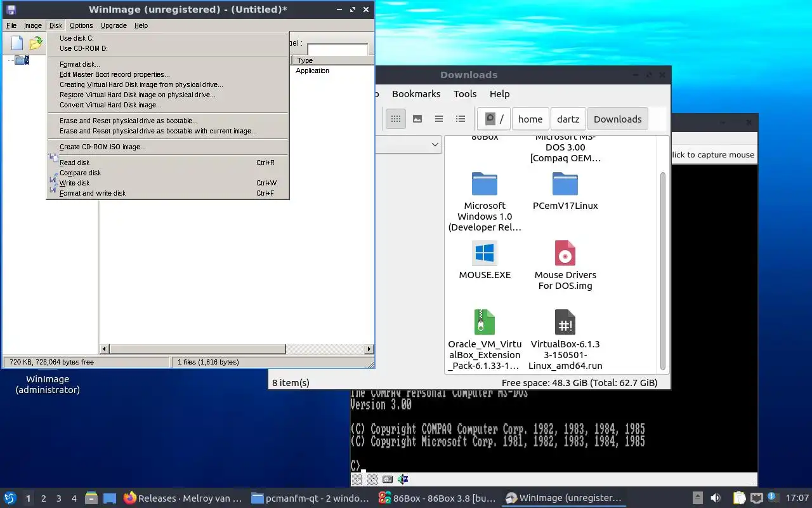
Task: Select 'Mouse Drivers For DOS.img' file
Action: click(565, 265)
